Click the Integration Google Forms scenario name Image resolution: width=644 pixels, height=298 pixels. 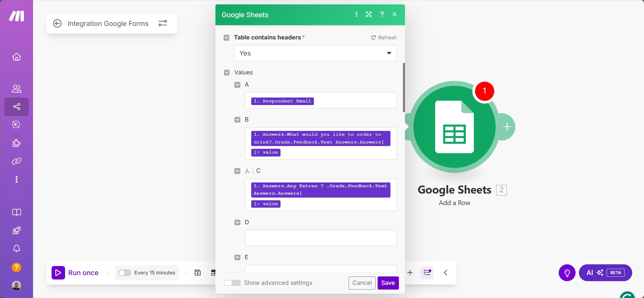pos(108,24)
